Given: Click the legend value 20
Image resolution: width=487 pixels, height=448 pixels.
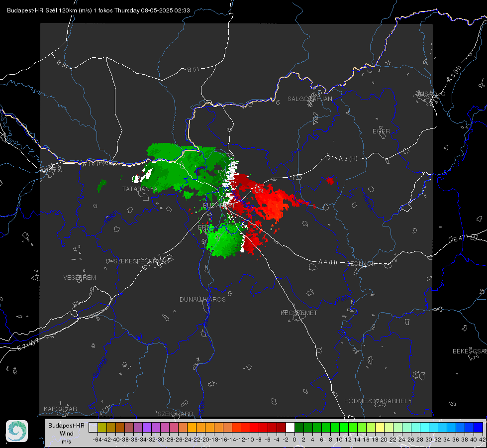Looking at the screenshot, I should tap(384, 440).
